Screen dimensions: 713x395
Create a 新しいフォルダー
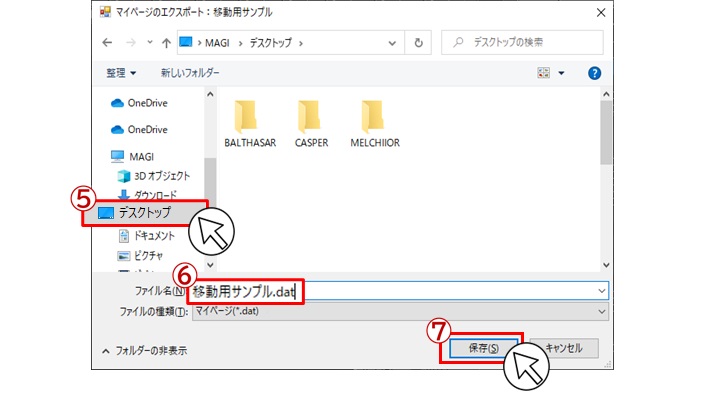(190, 73)
